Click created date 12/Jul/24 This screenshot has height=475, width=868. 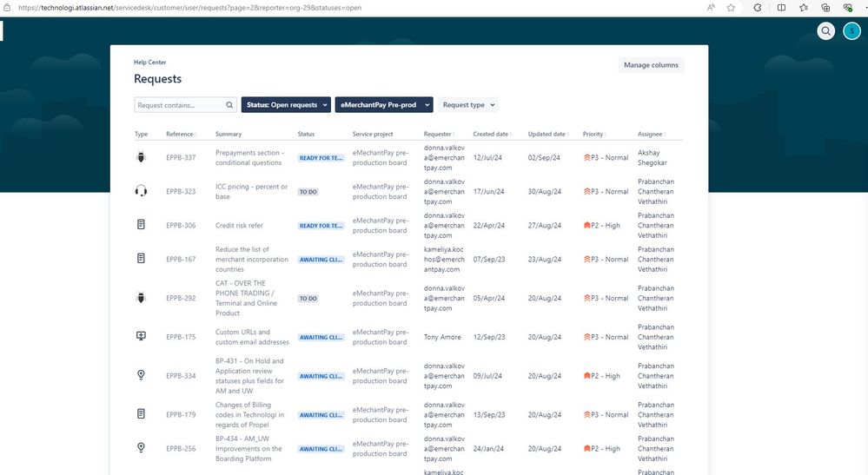point(487,157)
